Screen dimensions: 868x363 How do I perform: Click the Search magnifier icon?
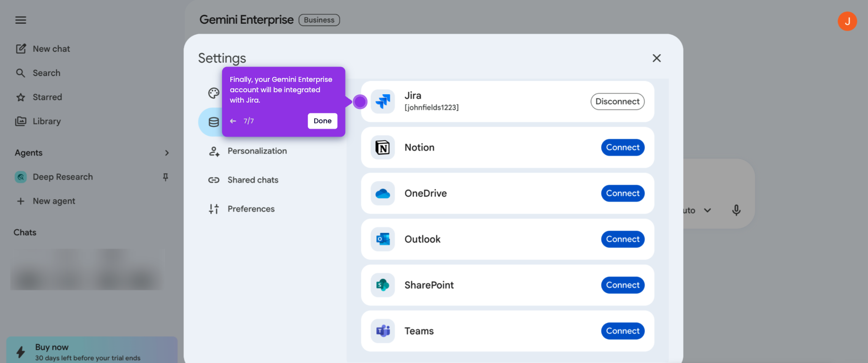coord(21,73)
